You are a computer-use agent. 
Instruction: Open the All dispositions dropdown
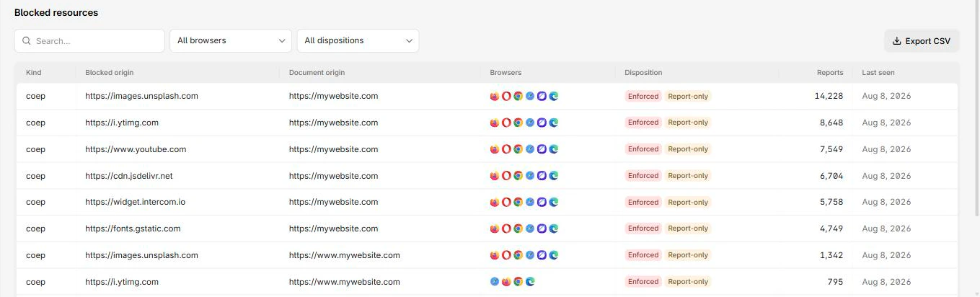point(358,40)
